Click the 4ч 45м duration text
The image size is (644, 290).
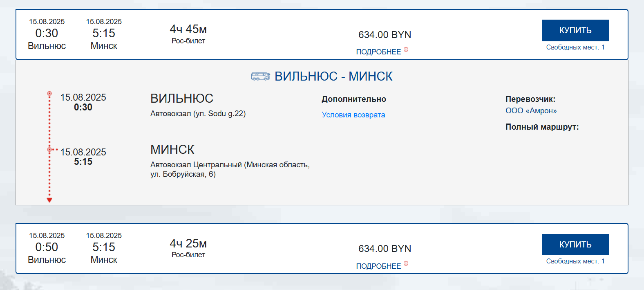[188, 29]
